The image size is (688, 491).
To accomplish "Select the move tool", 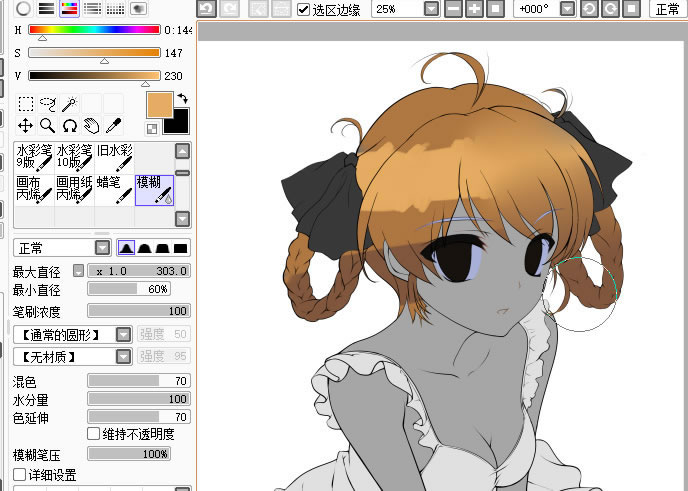I will (x=26, y=126).
